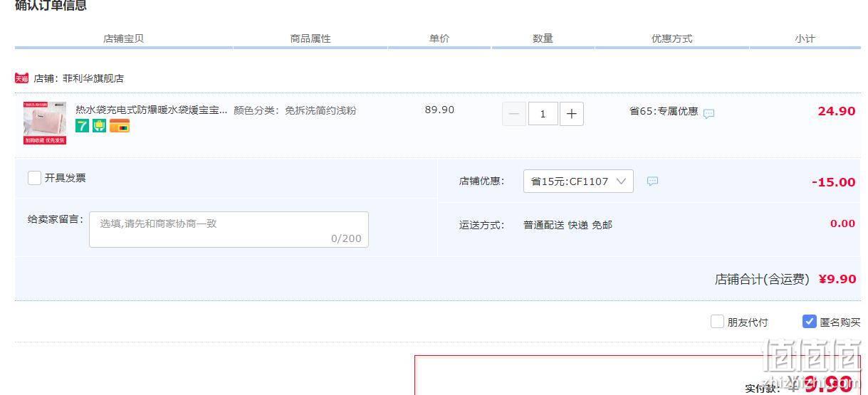Click the message-to-seller text field
868x395 pixels.
(x=229, y=229)
